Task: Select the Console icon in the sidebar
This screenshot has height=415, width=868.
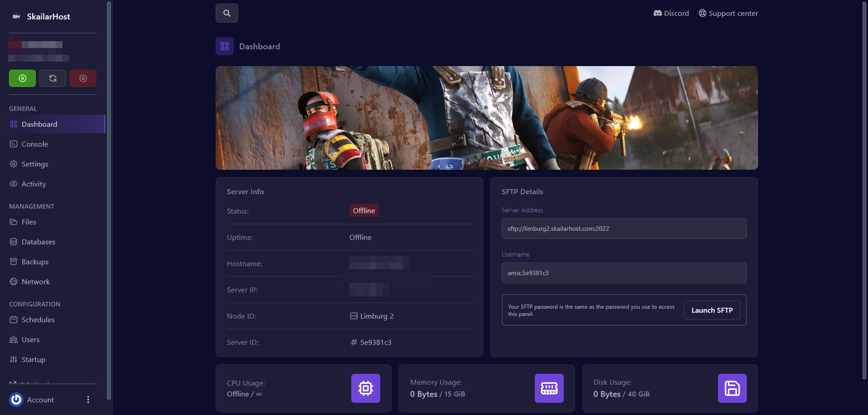Action: (13, 144)
